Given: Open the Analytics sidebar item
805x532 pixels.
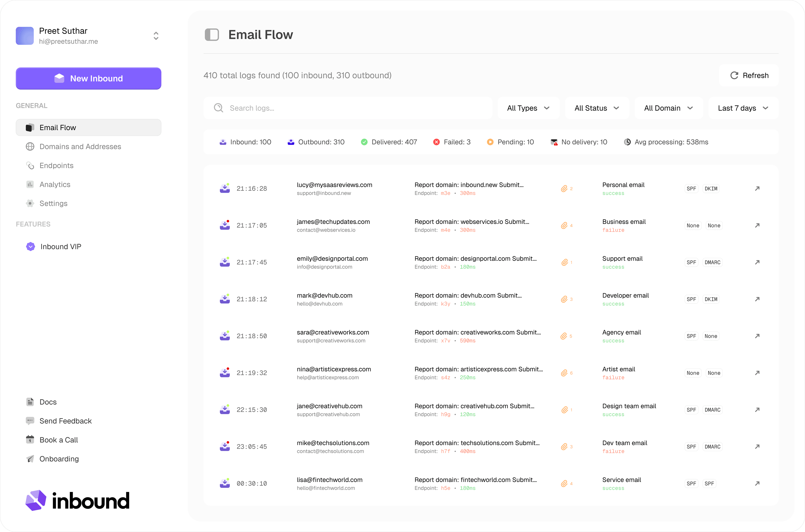Looking at the screenshot, I should click(x=55, y=185).
